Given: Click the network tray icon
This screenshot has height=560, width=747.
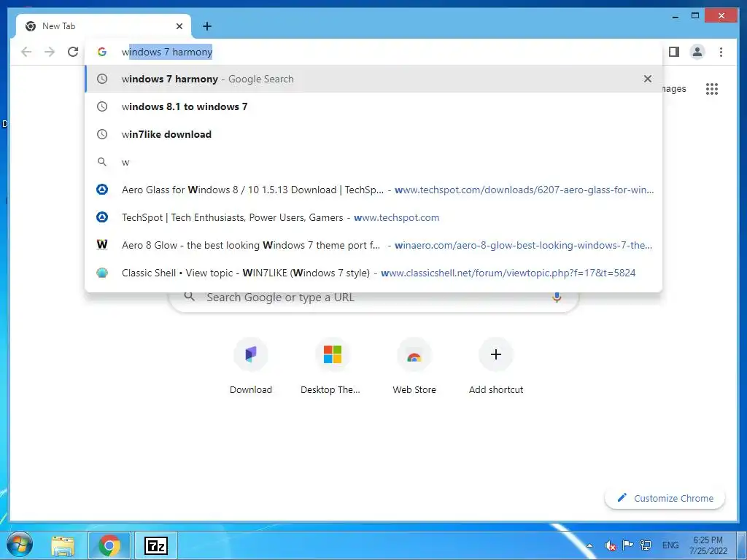Looking at the screenshot, I should click(646, 545).
